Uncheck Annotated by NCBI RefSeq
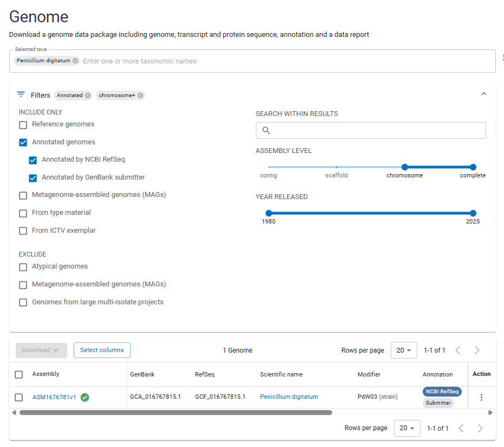The width and height of the screenshot is (504, 447). pos(33,160)
